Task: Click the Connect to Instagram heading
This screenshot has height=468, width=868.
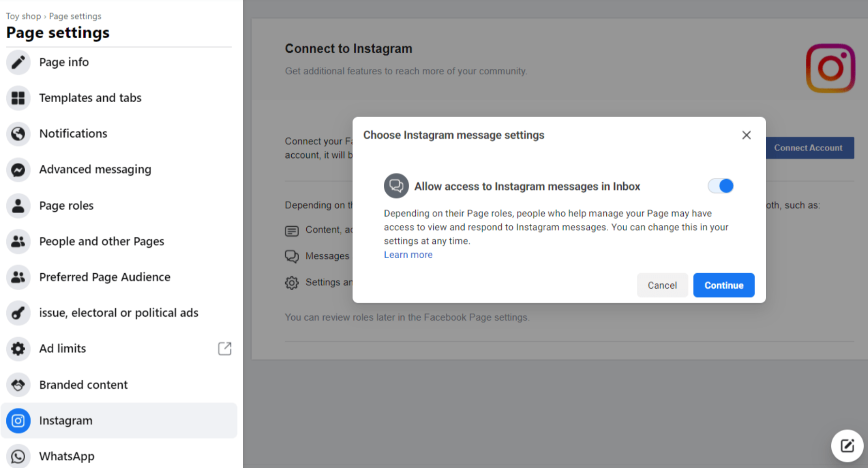Action: pyautogui.click(x=348, y=48)
